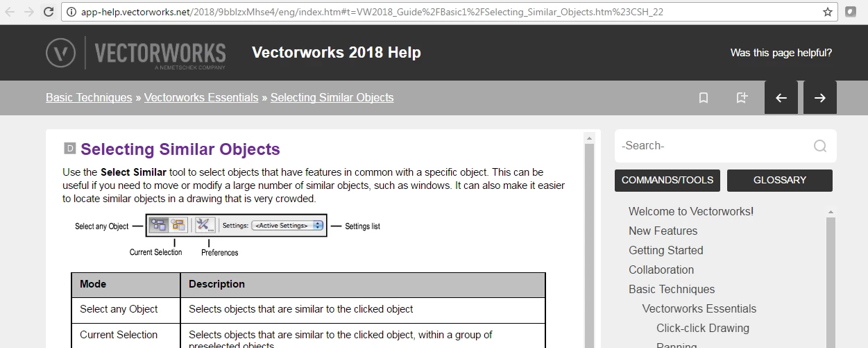Click the search magnifier icon
This screenshot has height=348, width=868.
tap(820, 146)
